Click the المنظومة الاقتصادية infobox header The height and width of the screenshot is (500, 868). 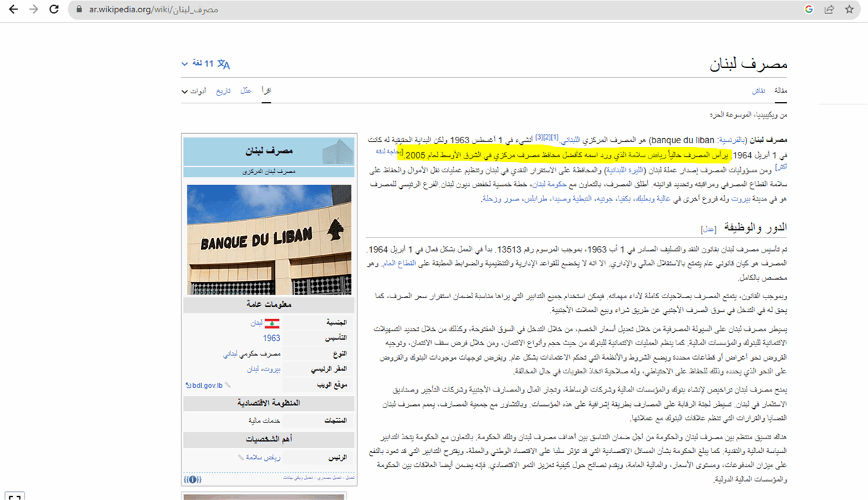point(269,402)
